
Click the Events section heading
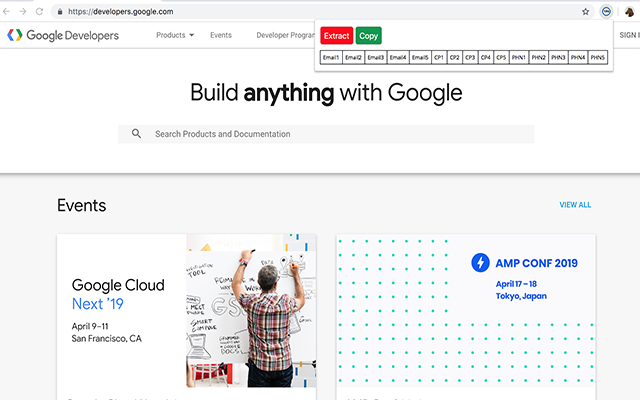pos(82,205)
